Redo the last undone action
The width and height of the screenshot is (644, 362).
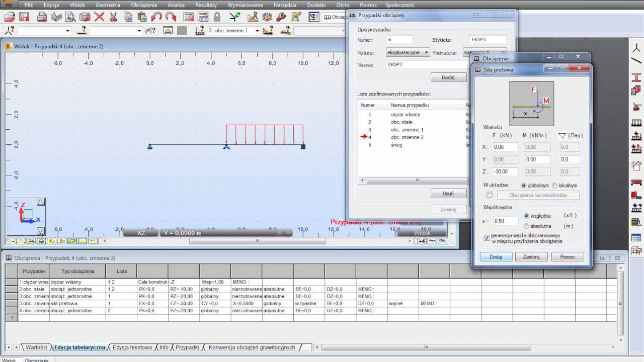[x=171, y=17]
